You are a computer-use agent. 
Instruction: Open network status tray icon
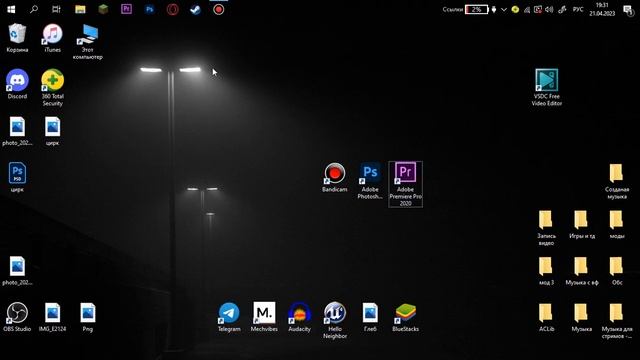[x=527, y=9]
